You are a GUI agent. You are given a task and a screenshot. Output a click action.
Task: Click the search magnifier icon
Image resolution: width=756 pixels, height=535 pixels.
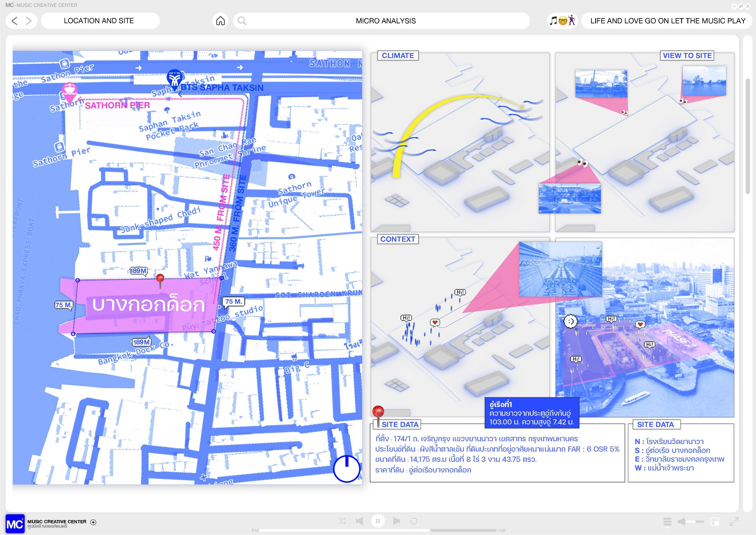click(x=242, y=21)
